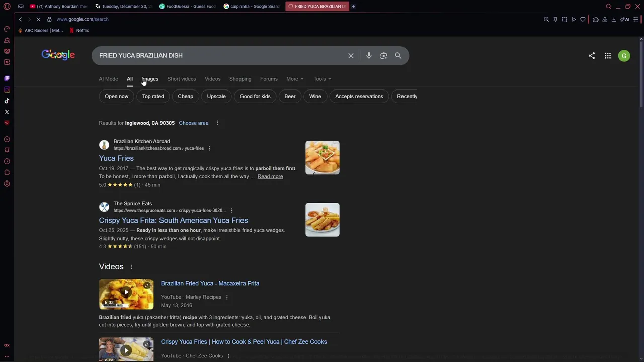Switch to Short videos tab
This screenshot has height=362, width=644.
click(182, 79)
